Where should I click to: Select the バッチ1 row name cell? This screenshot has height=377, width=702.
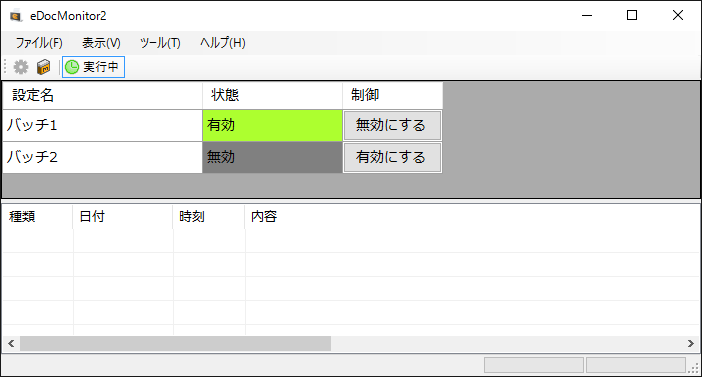(103, 125)
